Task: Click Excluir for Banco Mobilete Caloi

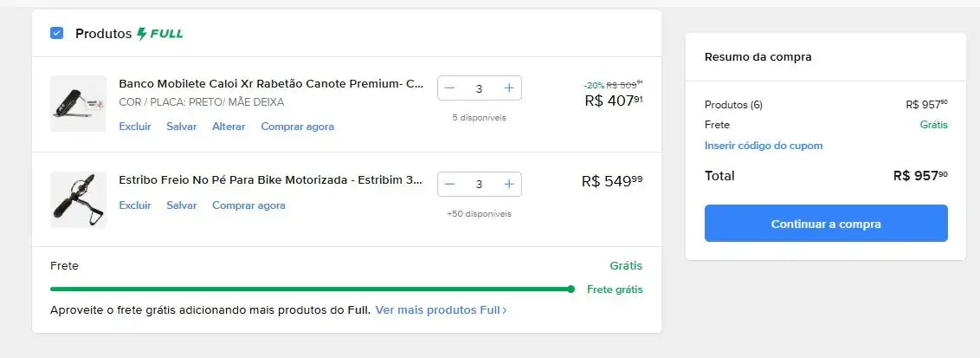Action: coord(135,127)
